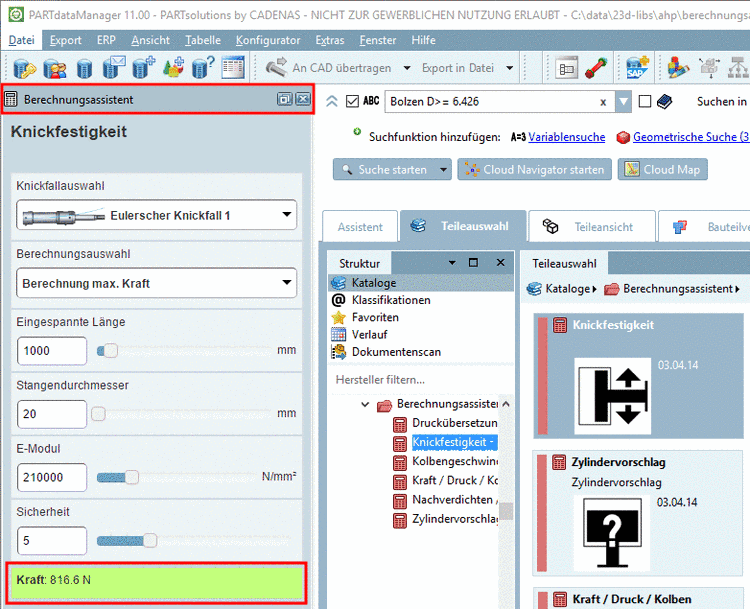Click the database key icon in toolbar
Viewport: 750px width, 609px height.
point(24,68)
